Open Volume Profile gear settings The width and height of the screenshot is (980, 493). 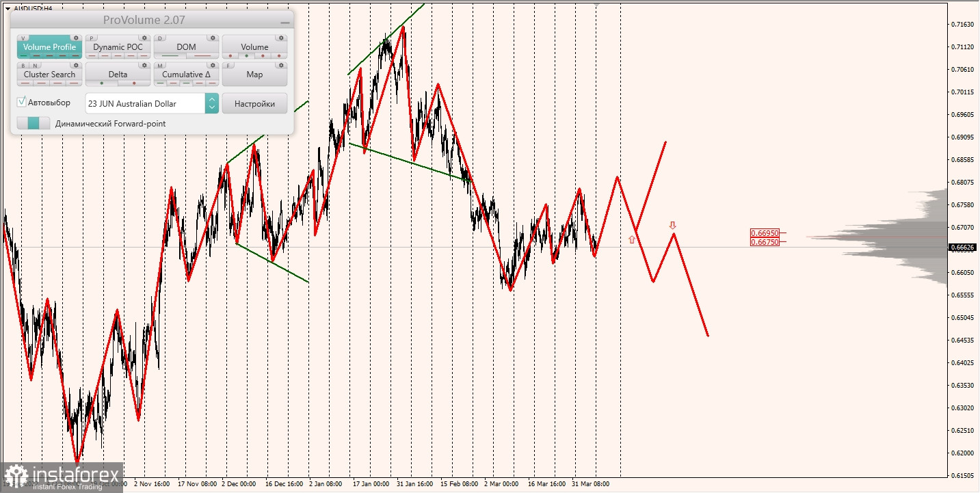(76, 38)
